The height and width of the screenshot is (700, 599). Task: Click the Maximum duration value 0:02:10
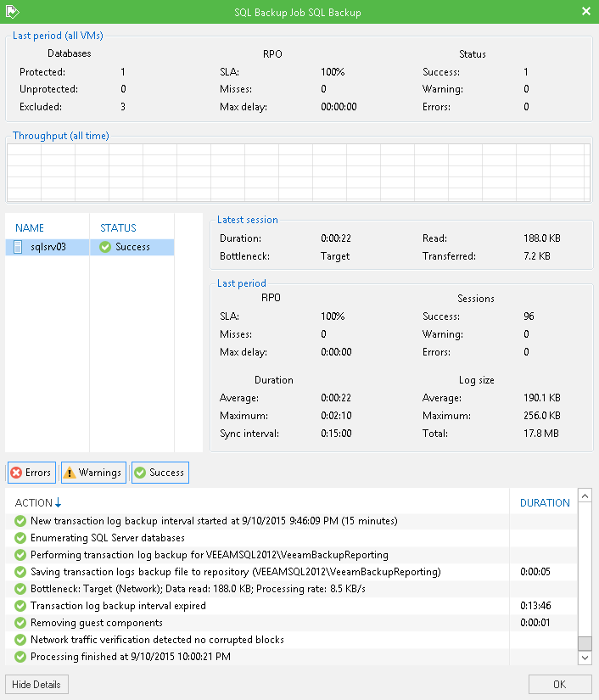pos(336,416)
